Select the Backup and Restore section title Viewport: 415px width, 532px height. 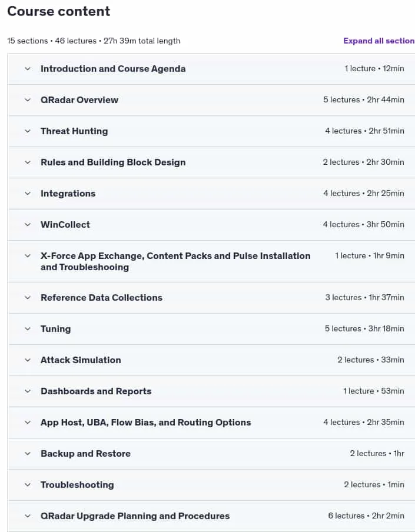[x=85, y=454]
